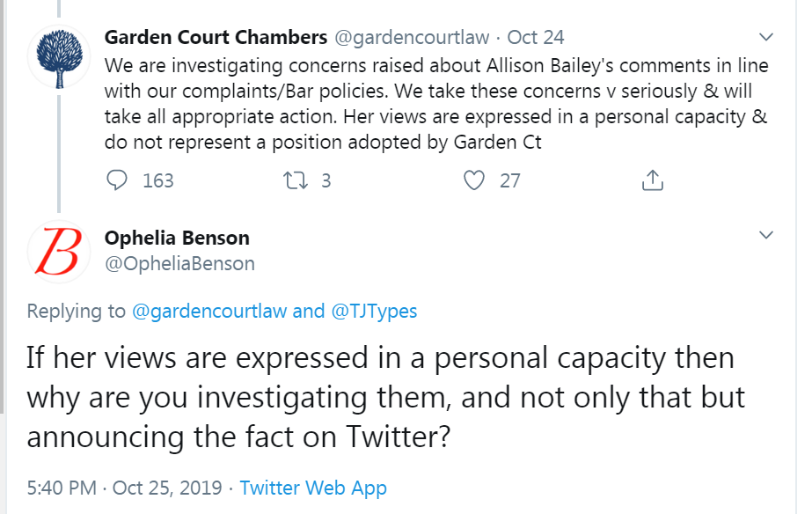Like the Garden Court Chambers tweet
The height and width of the screenshot is (514, 812).
(474, 180)
